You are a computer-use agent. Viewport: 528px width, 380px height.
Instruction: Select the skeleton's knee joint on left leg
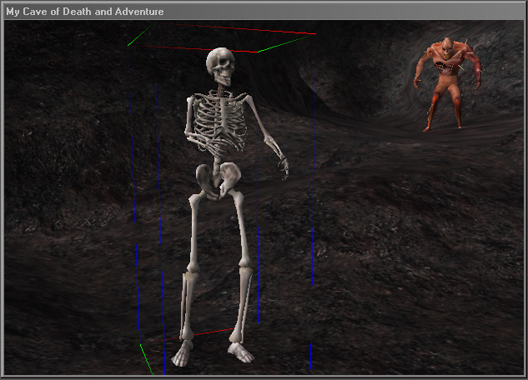coord(193,267)
